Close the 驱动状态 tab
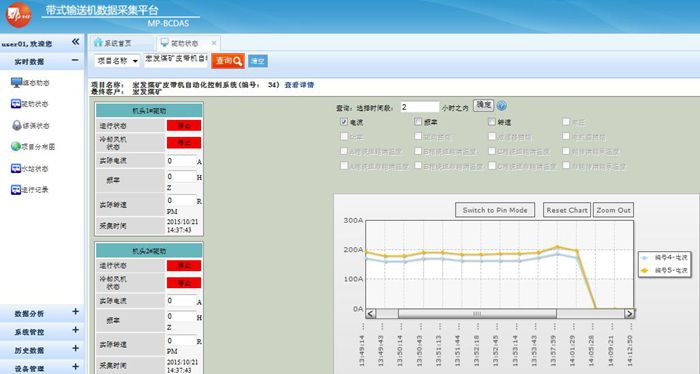Image resolution: width=700 pixels, height=374 pixels. (x=214, y=43)
